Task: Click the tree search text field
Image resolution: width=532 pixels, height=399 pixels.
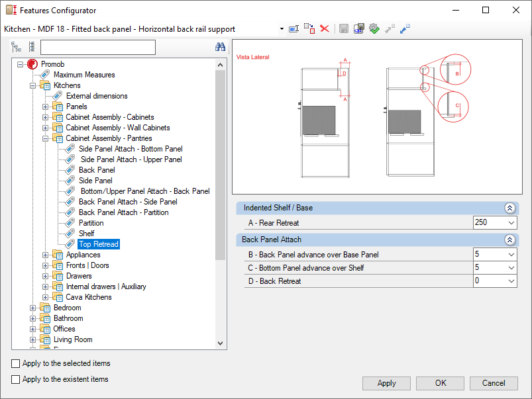Action: tap(97, 47)
